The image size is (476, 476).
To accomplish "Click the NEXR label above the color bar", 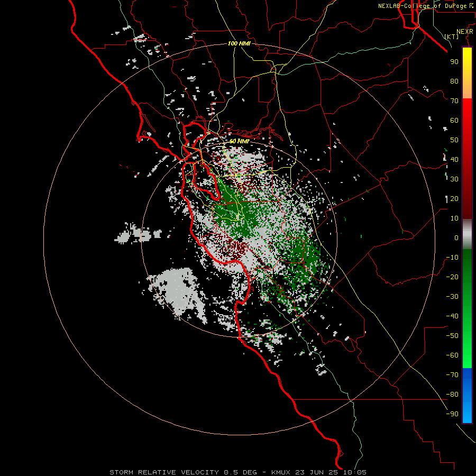I will click(x=465, y=32).
